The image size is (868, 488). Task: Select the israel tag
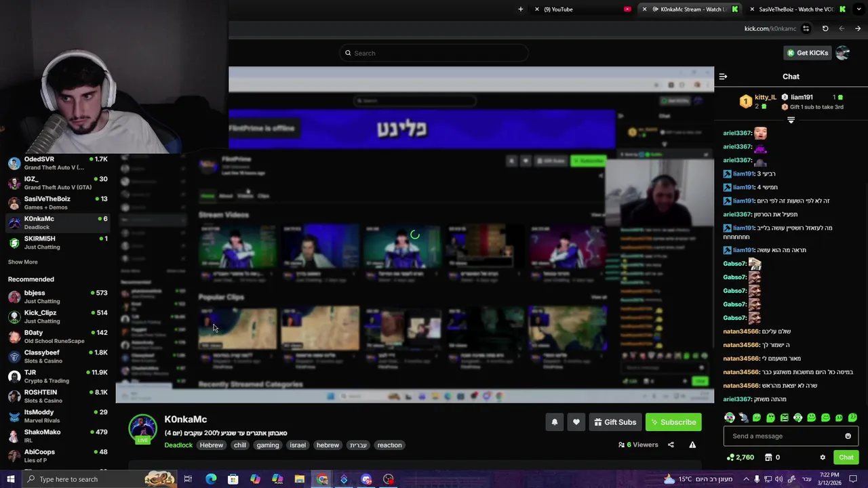tap(298, 445)
